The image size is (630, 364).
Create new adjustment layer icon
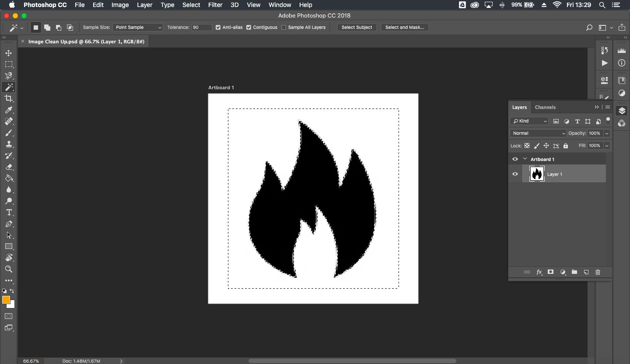point(563,272)
